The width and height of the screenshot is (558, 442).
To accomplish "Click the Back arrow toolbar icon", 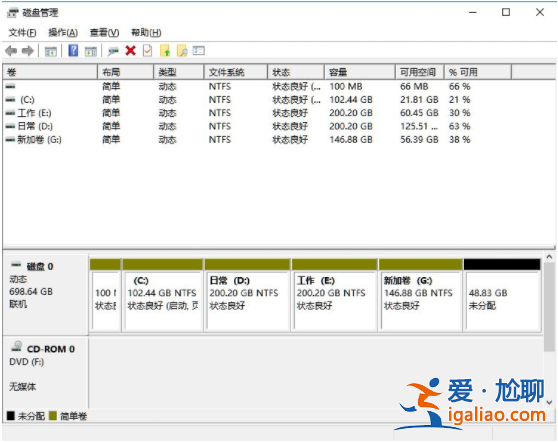I will pyautogui.click(x=11, y=51).
